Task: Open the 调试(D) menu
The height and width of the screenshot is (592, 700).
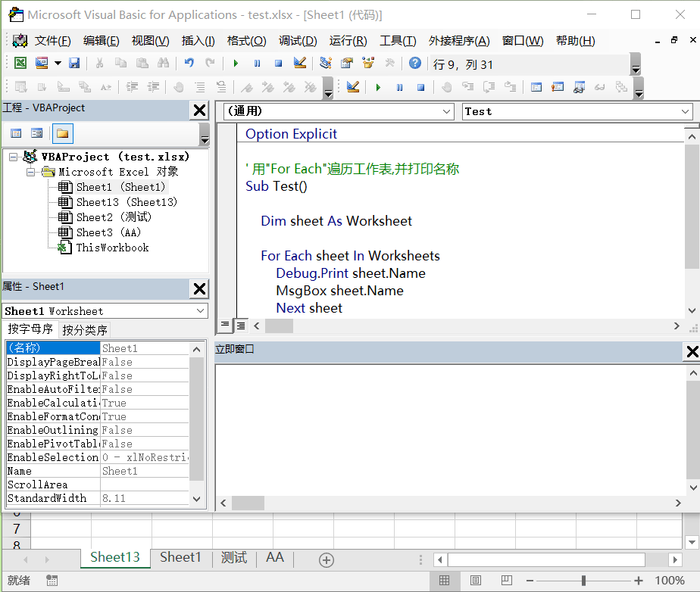Action: 298,41
